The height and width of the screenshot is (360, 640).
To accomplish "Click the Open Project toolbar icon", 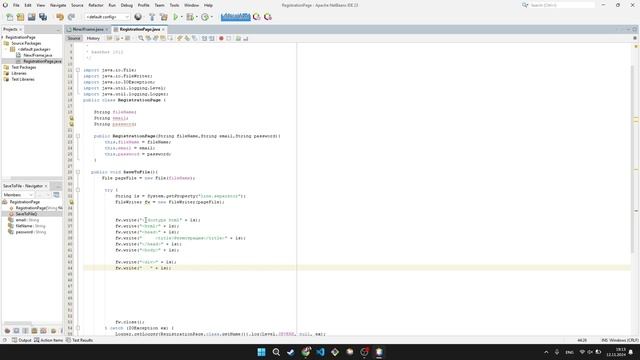I will (x=31, y=17).
